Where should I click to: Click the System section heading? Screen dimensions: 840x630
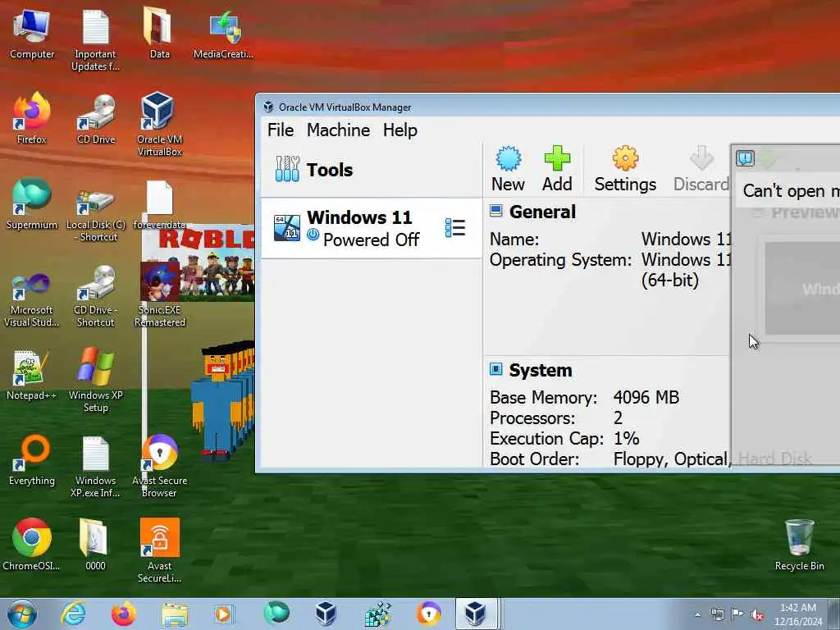(x=540, y=370)
